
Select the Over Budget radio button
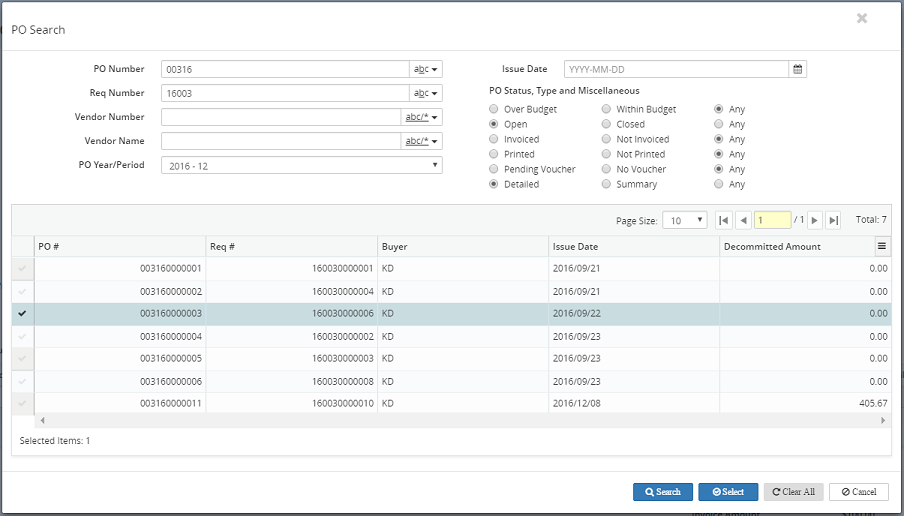pos(494,109)
